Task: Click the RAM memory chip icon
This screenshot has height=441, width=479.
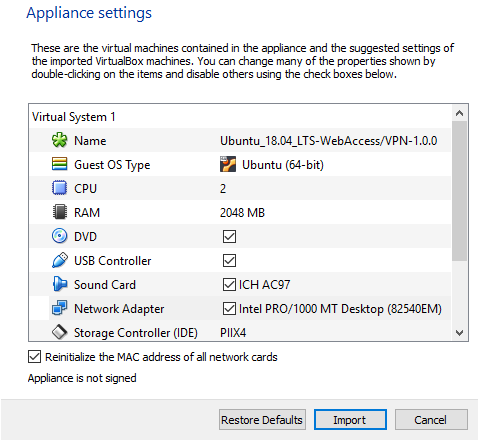Action: click(60, 212)
